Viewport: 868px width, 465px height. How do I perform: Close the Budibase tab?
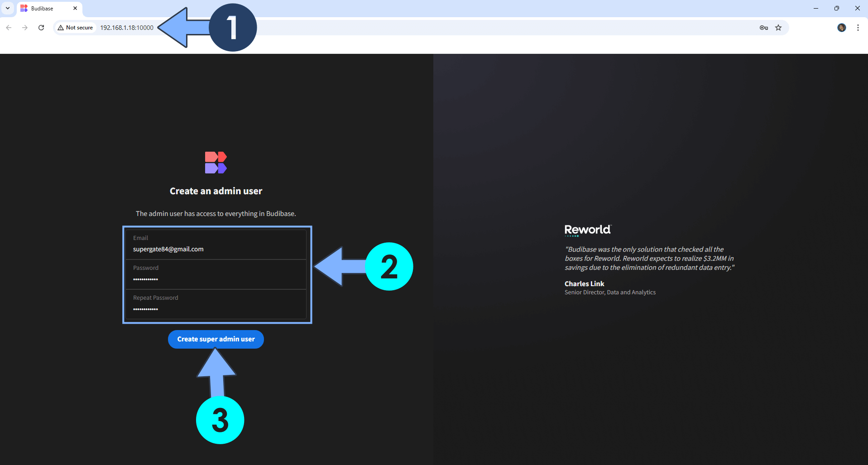coord(75,8)
